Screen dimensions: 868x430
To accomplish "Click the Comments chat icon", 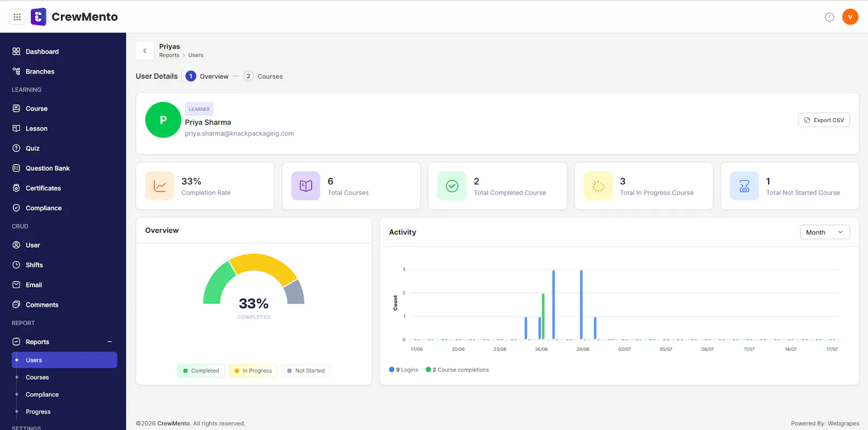I will coord(16,305).
